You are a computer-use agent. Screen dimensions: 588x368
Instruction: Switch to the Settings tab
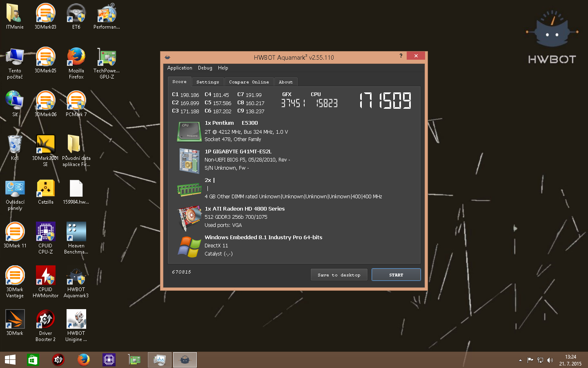click(x=207, y=82)
